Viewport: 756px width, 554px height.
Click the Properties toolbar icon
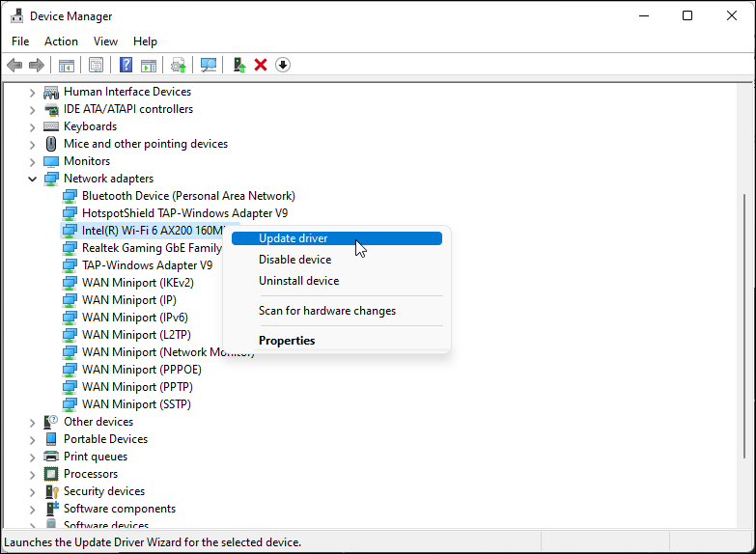(96, 65)
